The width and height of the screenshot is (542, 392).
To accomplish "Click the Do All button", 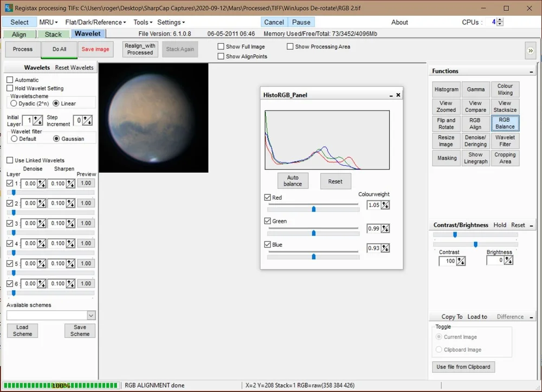I will 59,49.
